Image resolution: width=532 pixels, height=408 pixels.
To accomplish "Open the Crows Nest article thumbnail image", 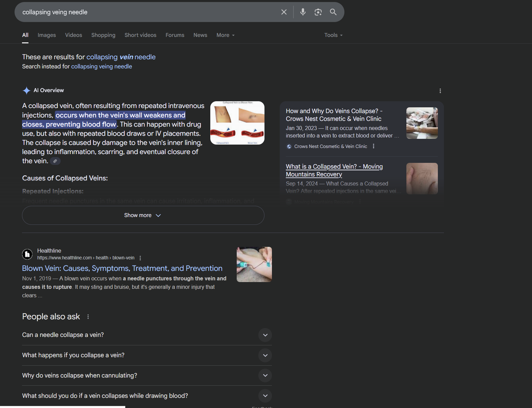I will [422, 123].
